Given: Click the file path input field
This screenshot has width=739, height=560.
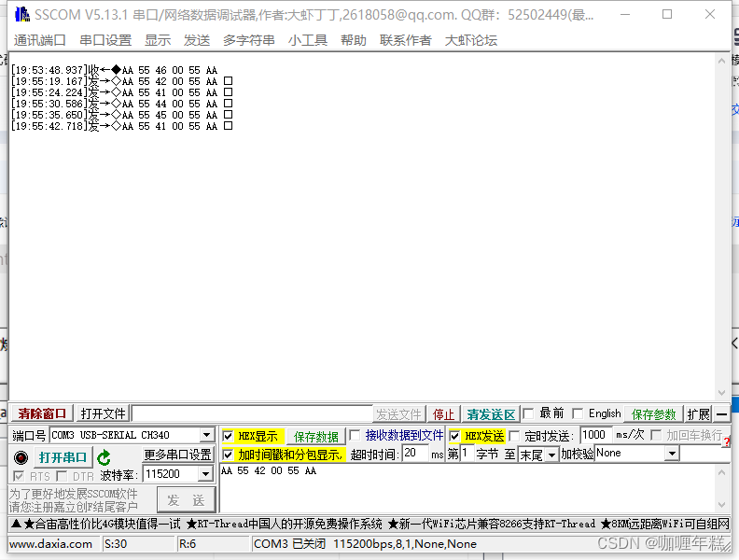Looking at the screenshot, I should pos(252,413).
